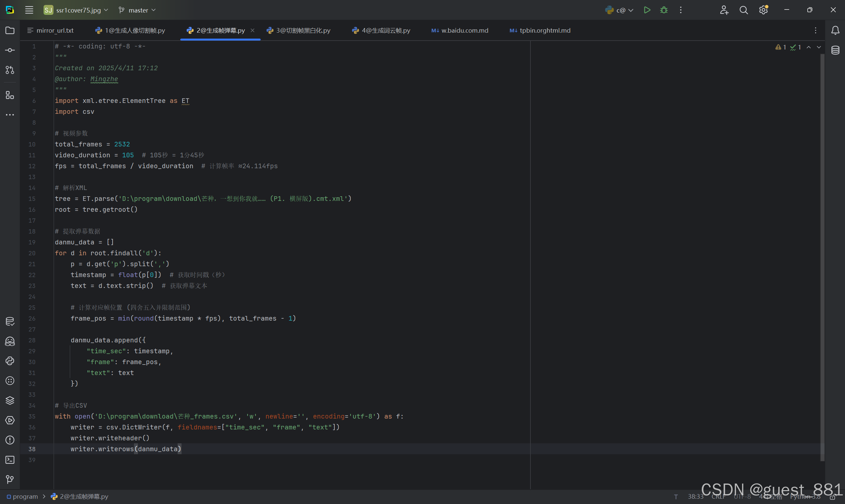Switch to the w.baidu.com.md tab

pos(464,31)
